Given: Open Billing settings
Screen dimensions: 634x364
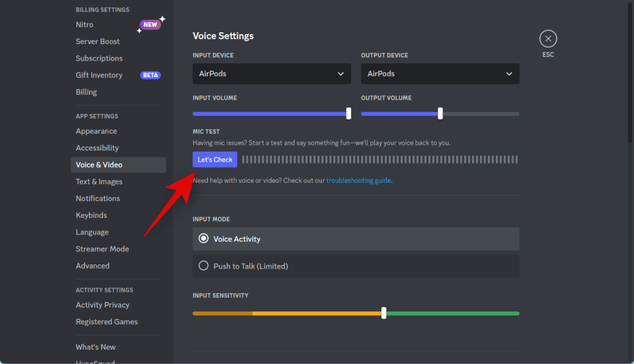Looking at the screenshot, I should [x=86, y=92].
